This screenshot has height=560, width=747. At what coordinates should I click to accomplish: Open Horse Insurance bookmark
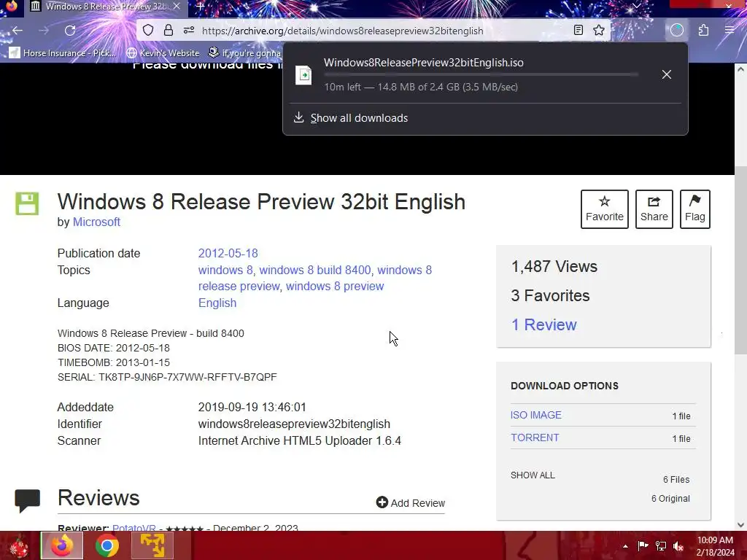[x=63, y=52]
